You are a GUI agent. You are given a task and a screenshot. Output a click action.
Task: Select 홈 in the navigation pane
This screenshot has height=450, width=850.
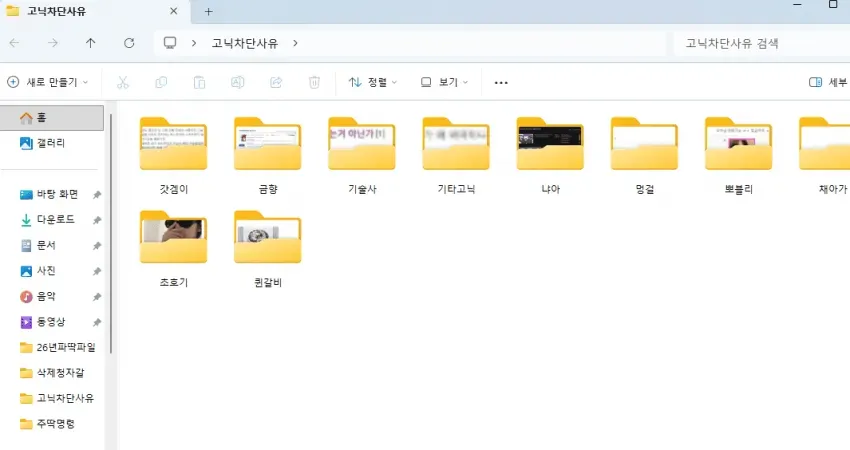pyautogui.click(x=51, y=118)
